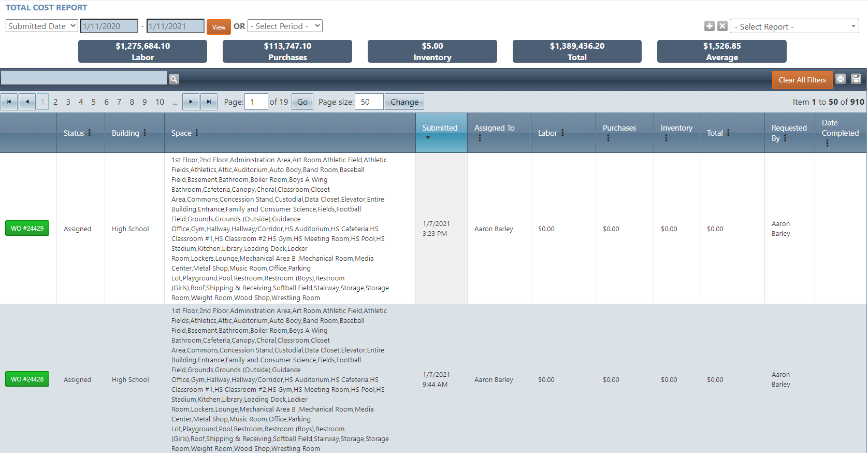Click the Page number input field
This screenshot has width=868, height=453.
(x=256, y=102)
